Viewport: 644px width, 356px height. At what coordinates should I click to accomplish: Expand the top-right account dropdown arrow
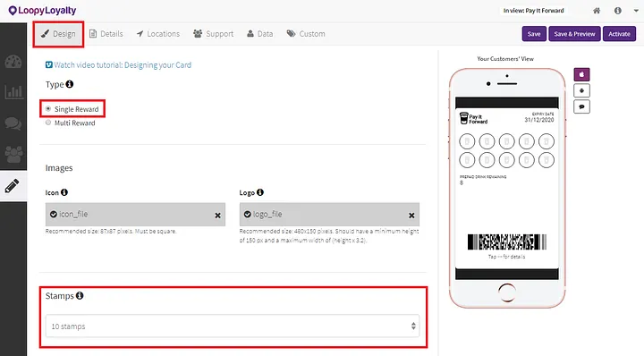pyautogui.click(x=636, y=11)
